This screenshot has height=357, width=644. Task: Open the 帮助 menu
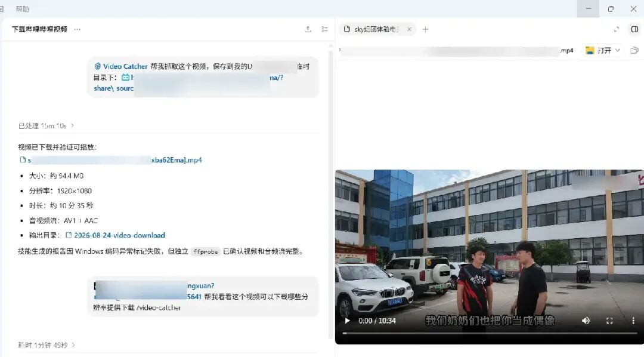point(22,8)
